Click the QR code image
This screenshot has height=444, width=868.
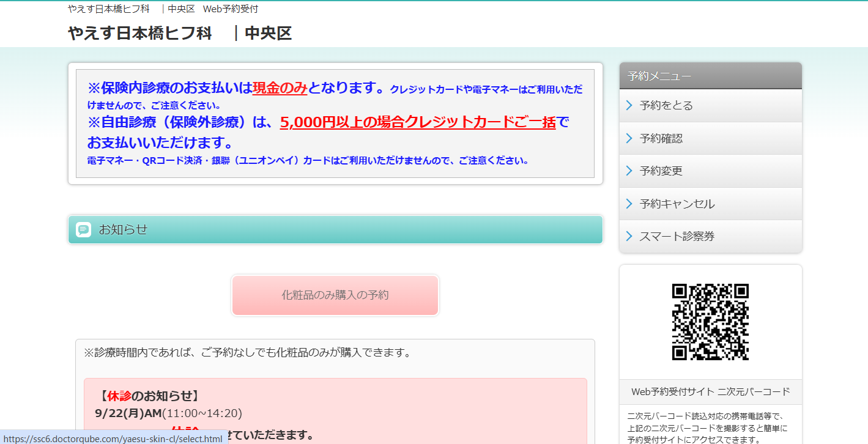710,322
